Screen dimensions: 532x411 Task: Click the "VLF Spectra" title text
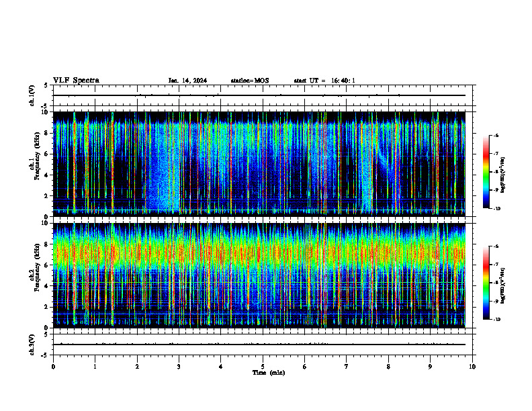(76, 81)
